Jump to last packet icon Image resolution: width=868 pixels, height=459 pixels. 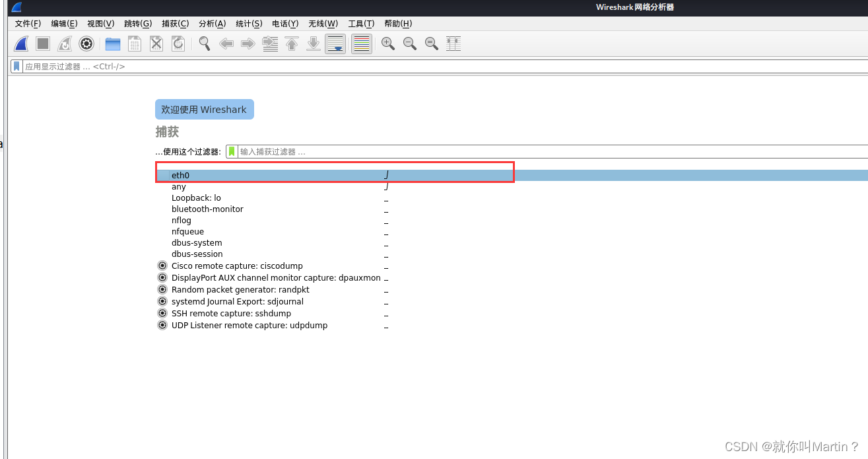tap(314, 44)
